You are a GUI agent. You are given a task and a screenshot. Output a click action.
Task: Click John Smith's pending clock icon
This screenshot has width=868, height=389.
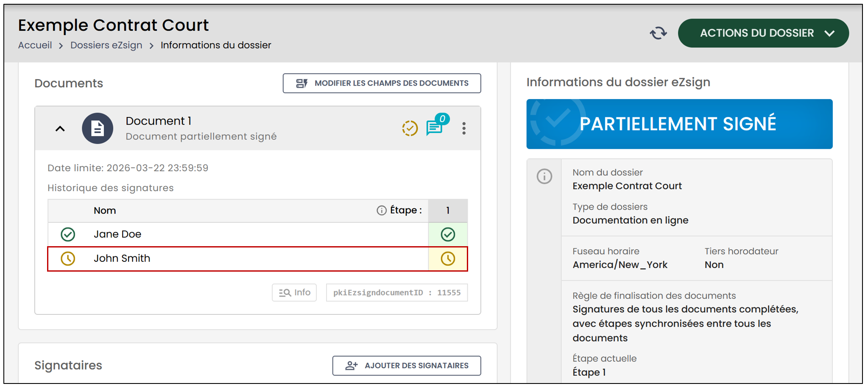(68, 258)
